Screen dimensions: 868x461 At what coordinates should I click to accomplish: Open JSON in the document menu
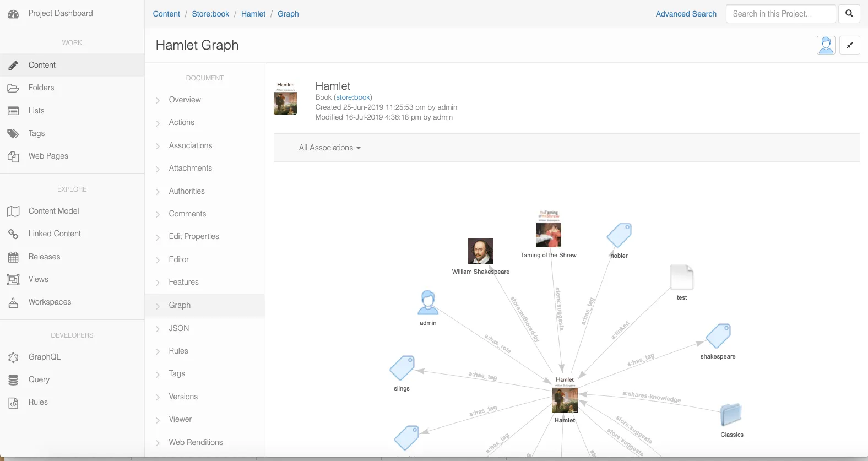click(178, 328)
